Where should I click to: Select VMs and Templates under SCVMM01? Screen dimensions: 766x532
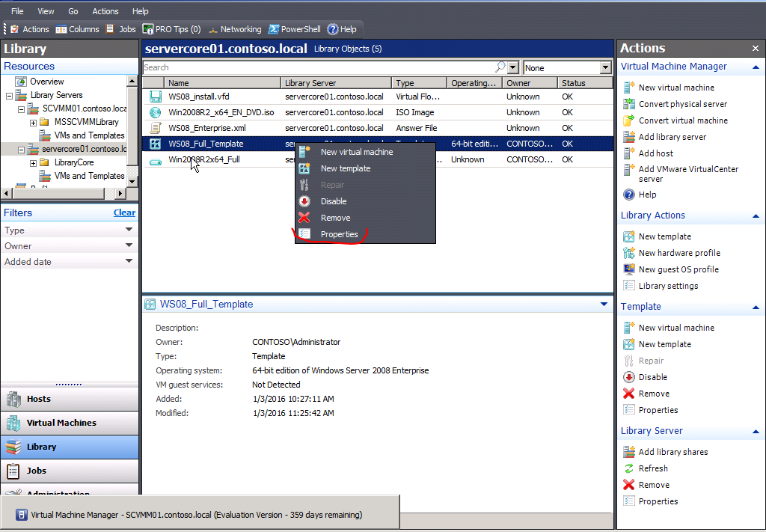90,135
